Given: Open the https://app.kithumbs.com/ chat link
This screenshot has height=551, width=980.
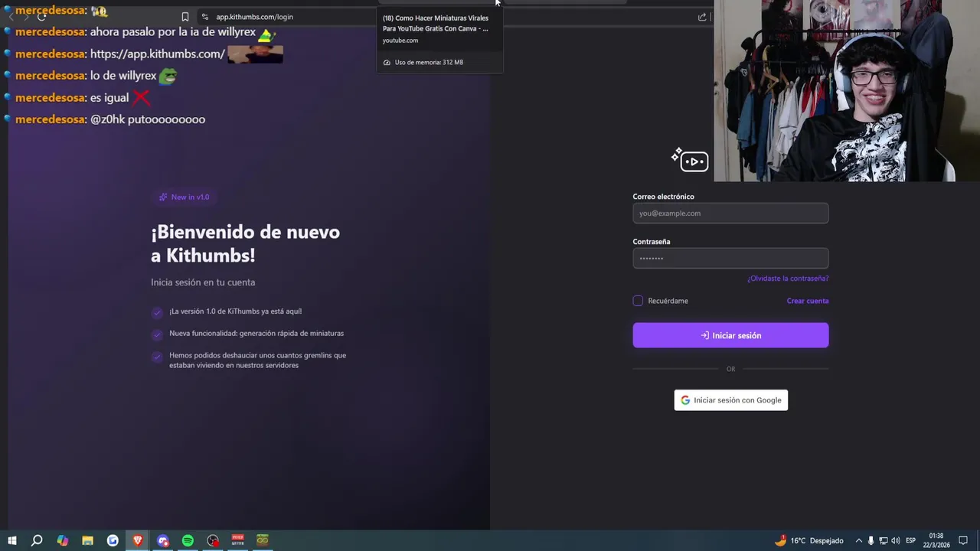Looking at the screenshot, I should [158, 54].
